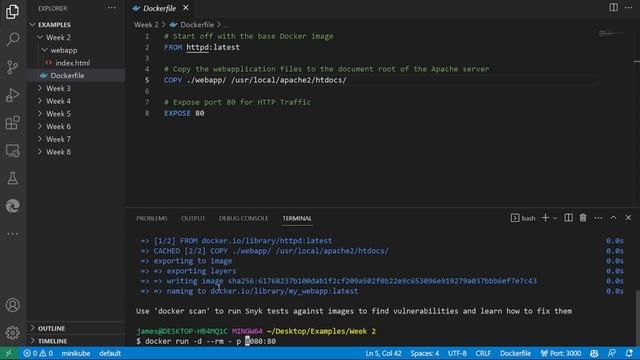Open the Manage gear settings icon

click(13, 333)
